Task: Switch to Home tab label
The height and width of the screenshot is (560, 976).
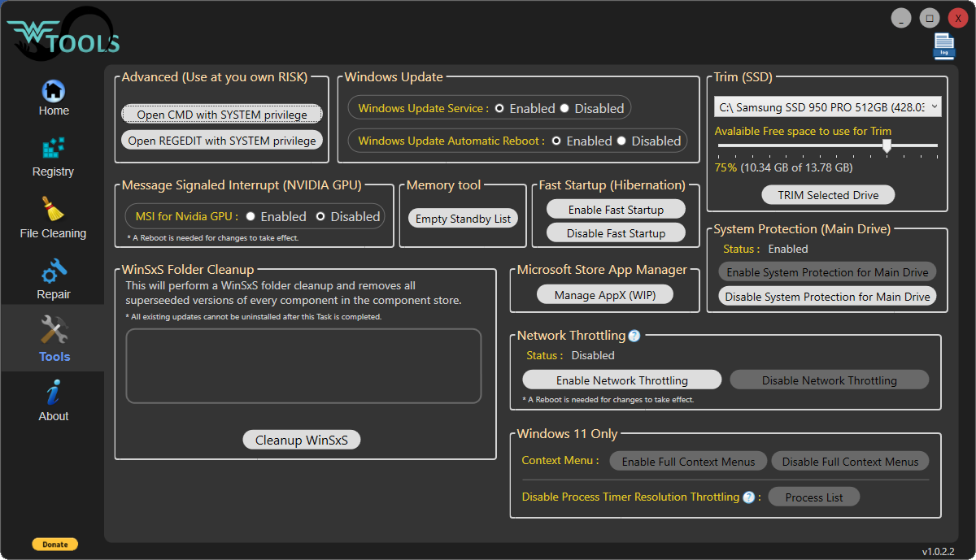Action: click(54, 111)
